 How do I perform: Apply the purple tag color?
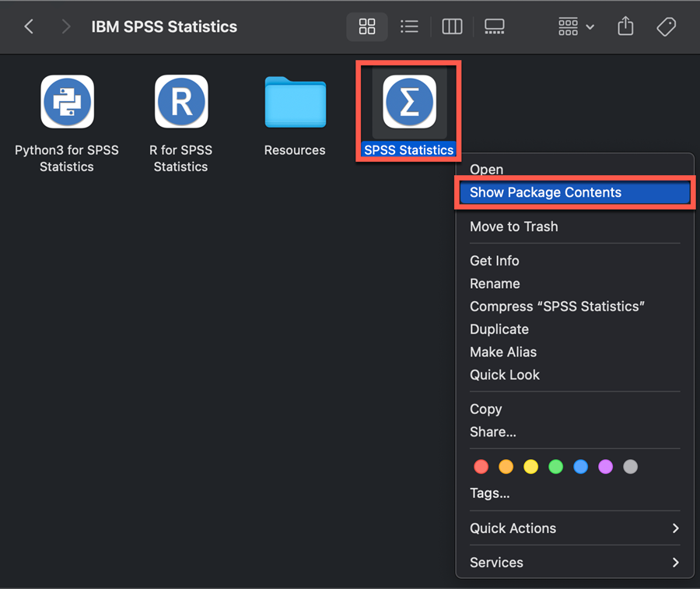pyautogui.click(x=605, y=467)
